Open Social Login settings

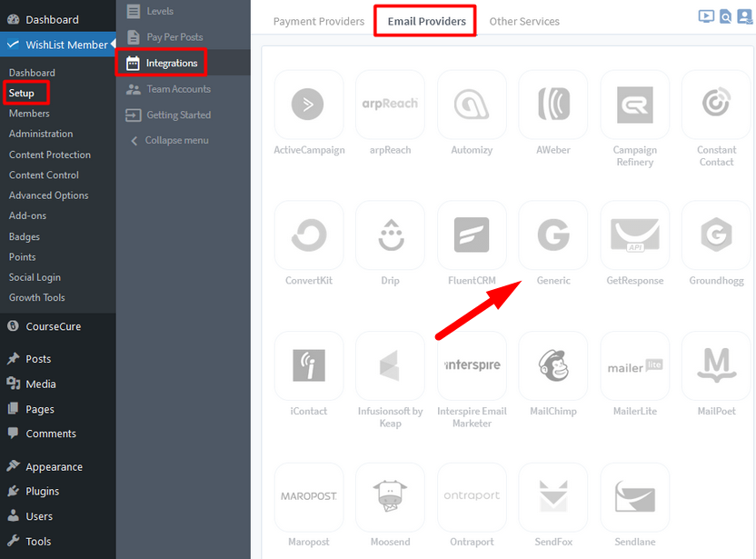35,277
